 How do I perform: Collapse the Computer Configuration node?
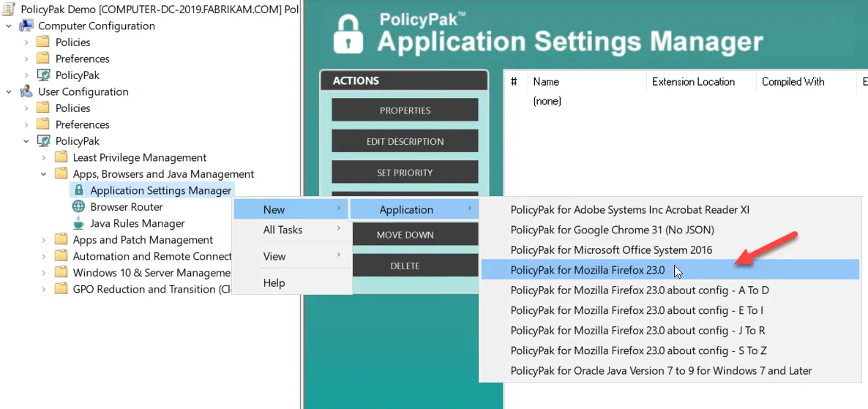pyautogui.click(x=9, y=26)
